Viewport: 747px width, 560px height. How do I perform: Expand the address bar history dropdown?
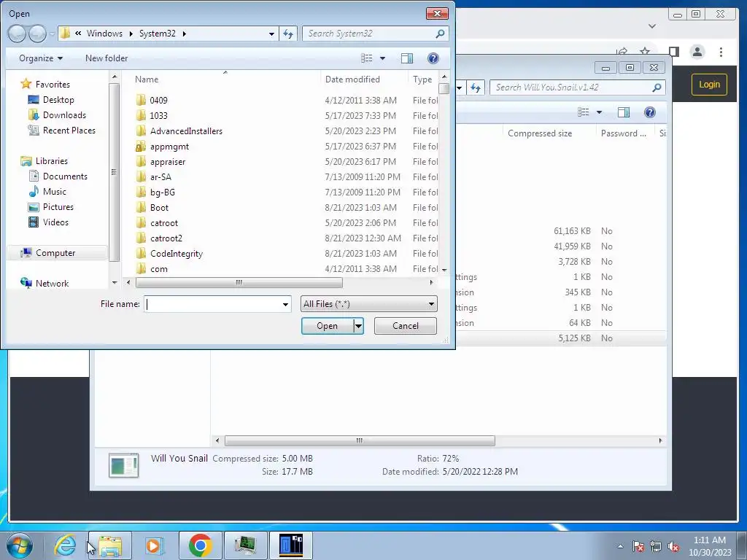pyautogui.click(x=271, y=34)
